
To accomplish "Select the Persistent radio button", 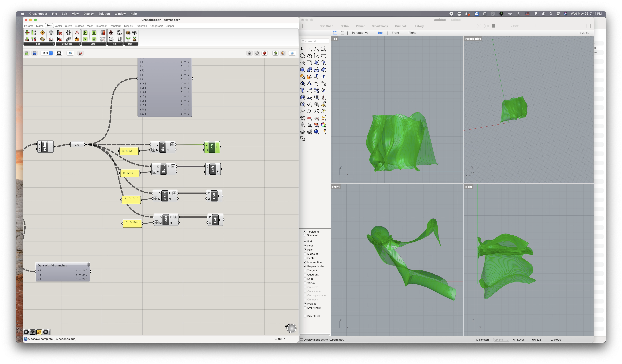I will 304,232.
